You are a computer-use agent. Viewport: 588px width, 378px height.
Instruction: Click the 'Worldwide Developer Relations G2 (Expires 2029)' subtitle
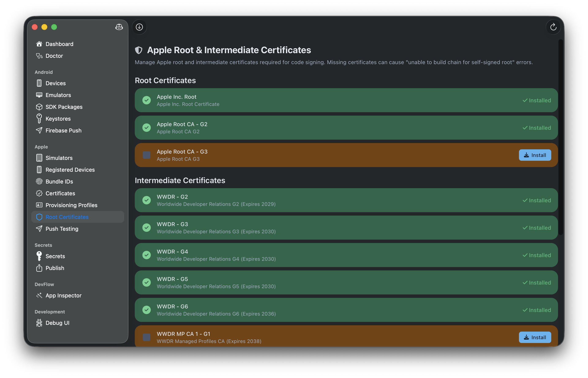(216, 204)
